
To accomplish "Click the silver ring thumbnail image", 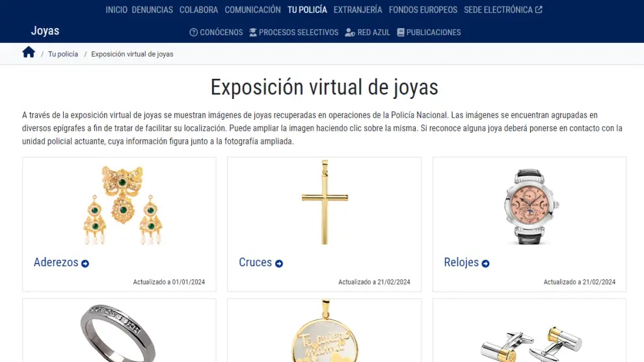I will click(118, 332).
